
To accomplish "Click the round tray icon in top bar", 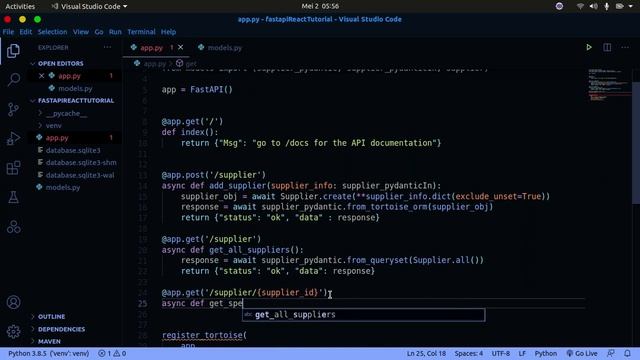I will pyautogui.click(x=559, y=6).
